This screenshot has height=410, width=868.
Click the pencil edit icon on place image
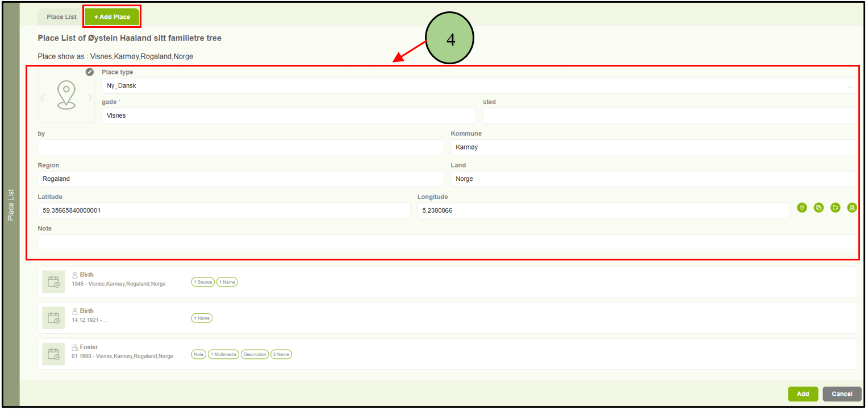coord(90,72)
